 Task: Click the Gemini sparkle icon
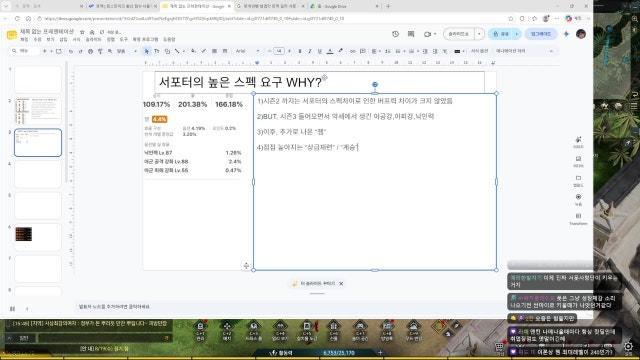pyautogui.click(x=566, y=34)
